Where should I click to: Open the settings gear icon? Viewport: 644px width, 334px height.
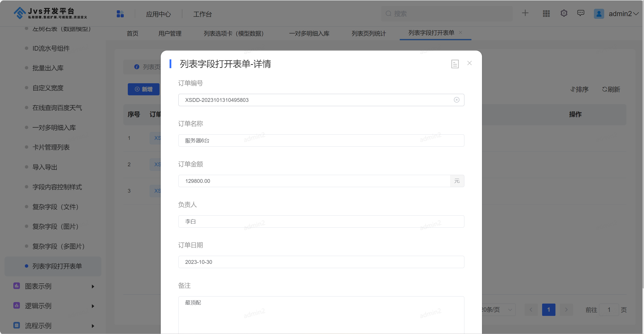click(x=564, y=13)
